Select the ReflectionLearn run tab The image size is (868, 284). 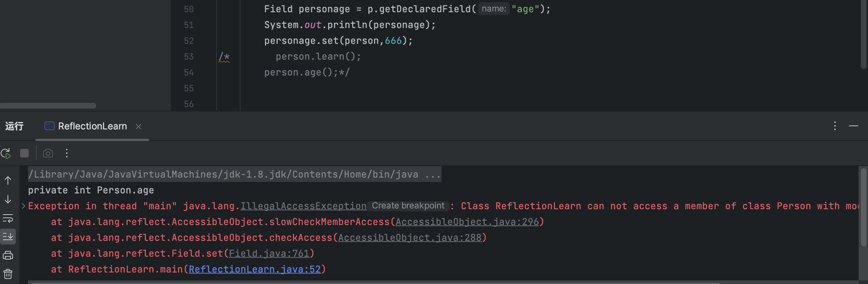click(x=92, y=126)
